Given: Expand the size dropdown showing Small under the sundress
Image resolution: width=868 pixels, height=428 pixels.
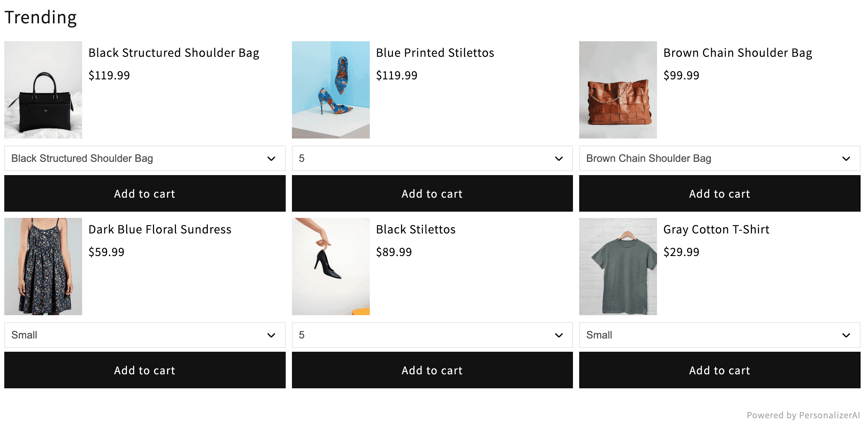Looking at the screenshot, I should [144, 335].
